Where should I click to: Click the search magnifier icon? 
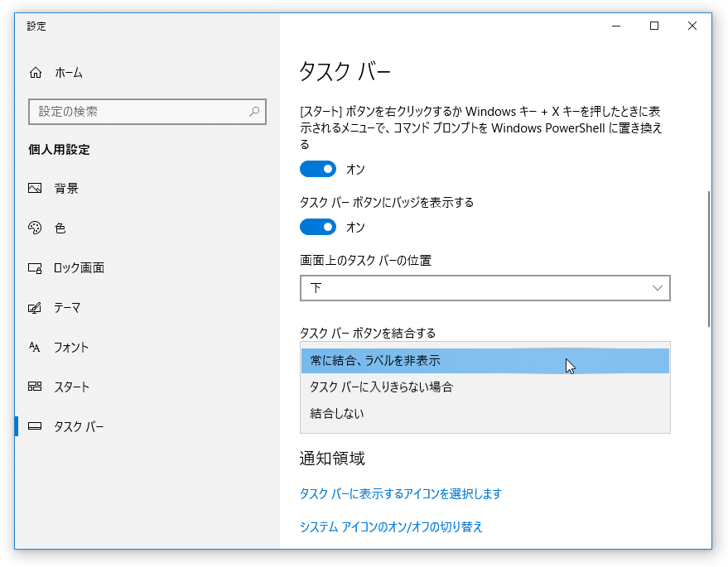pyautogui.click(x=254, y=112)
